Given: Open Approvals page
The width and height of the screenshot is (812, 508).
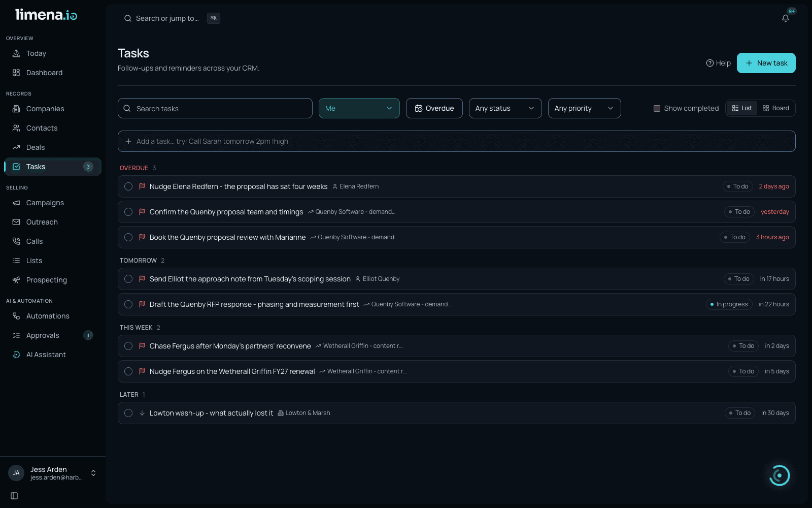Looking at the screenshot, I should point(53,335).
